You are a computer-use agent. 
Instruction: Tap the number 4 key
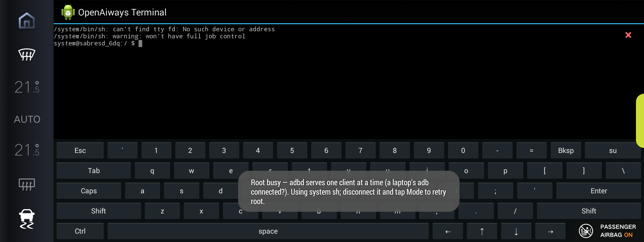tap(258, 151)
